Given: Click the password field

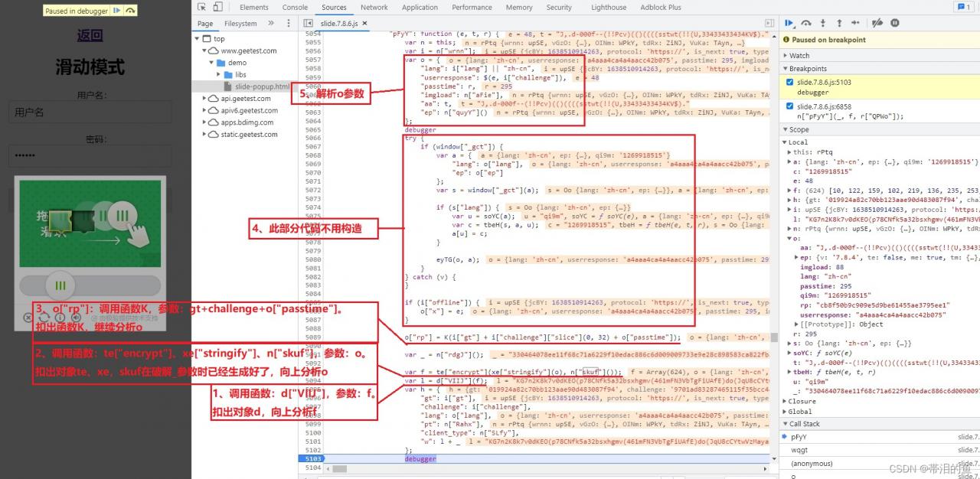Looking at the screenshot, I should coord(90,155).
